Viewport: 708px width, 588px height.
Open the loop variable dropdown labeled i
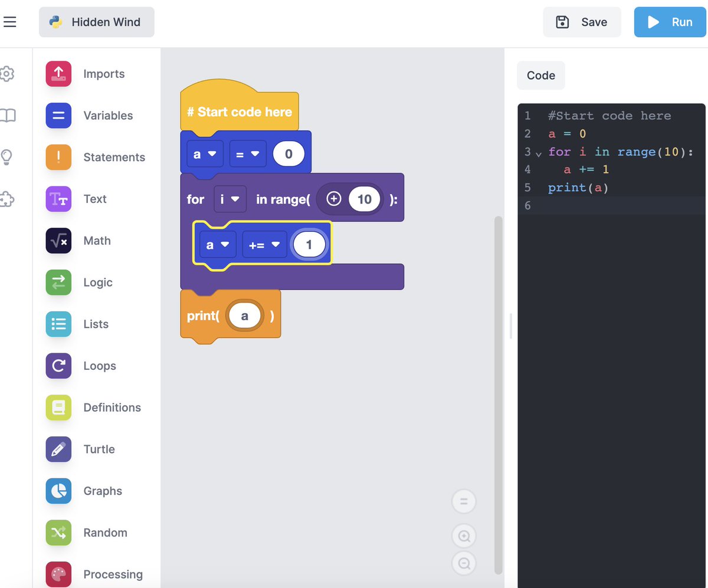[x=230, y=199]
